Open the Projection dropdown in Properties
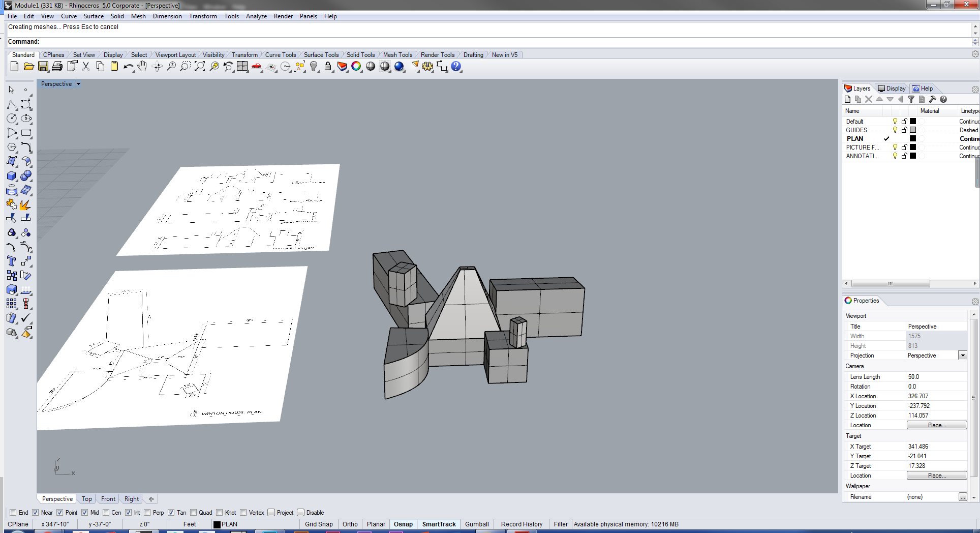Screen dimensions: 980x533 963,355
